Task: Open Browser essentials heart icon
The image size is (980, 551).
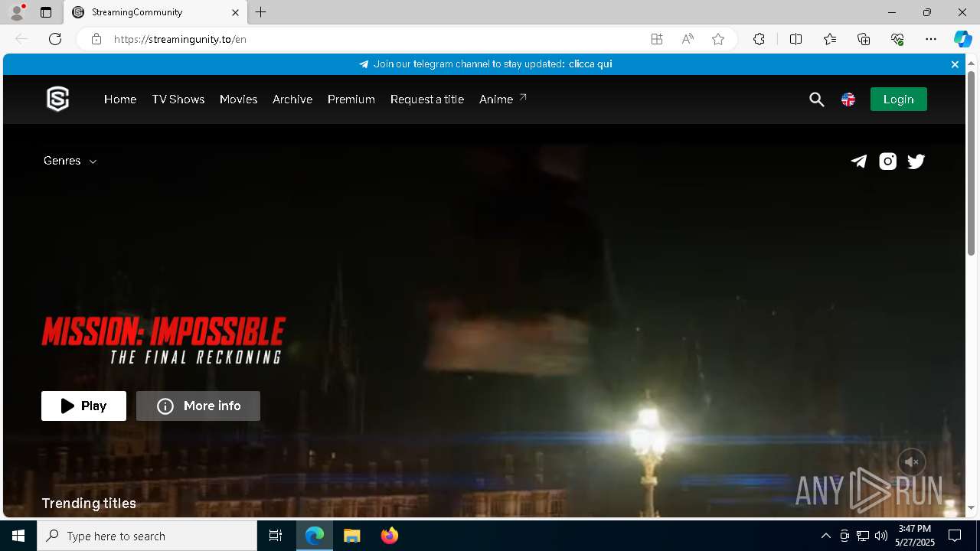Action: point(897,39)
